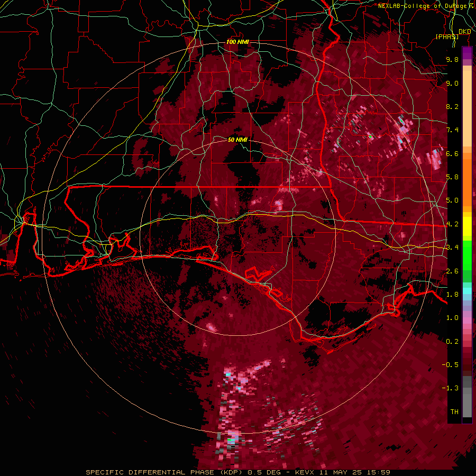The width and height of the screenshot is (476, 476).
Task: Click the 9.8 value on the color scale
Action: [452, 59]
